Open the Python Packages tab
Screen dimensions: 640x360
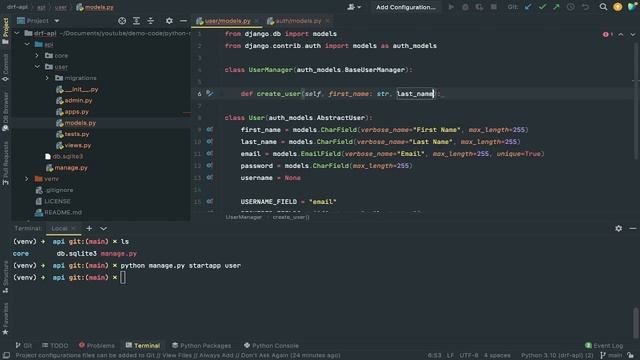tap(201, 345)
